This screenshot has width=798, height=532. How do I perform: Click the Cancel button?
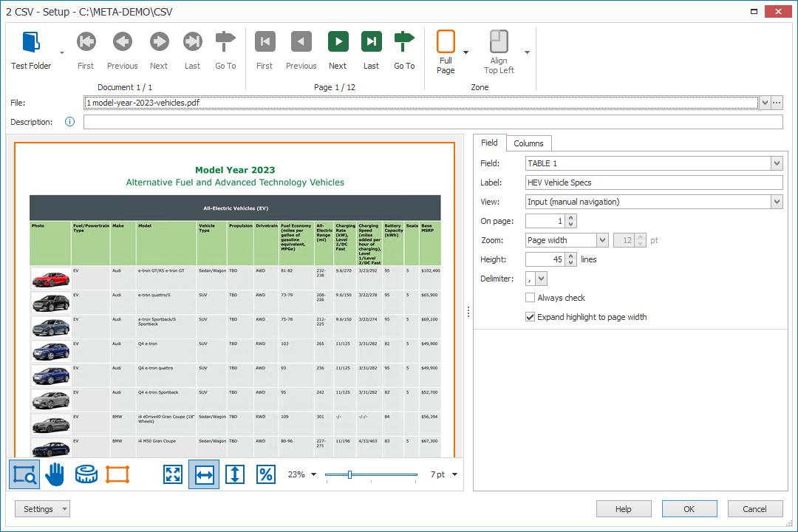(x=754, y=509)
